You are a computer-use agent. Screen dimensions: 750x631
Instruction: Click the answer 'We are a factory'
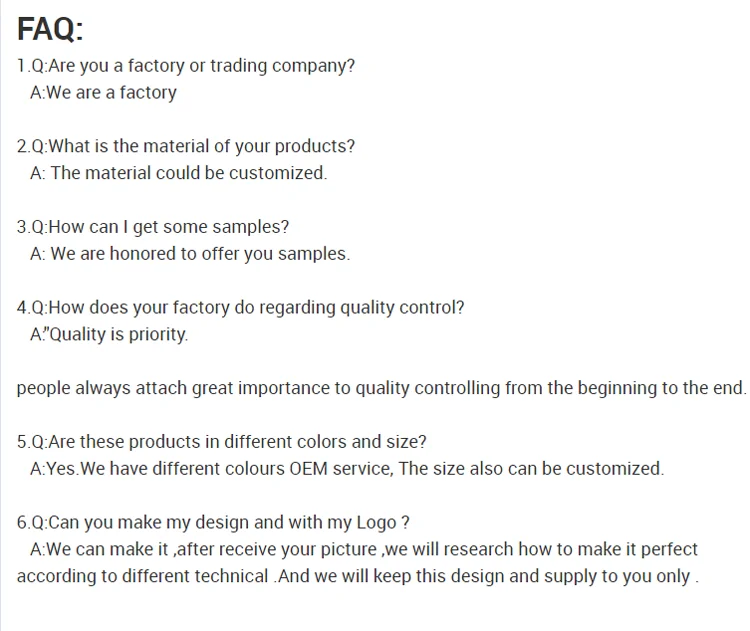coord(103,93)
